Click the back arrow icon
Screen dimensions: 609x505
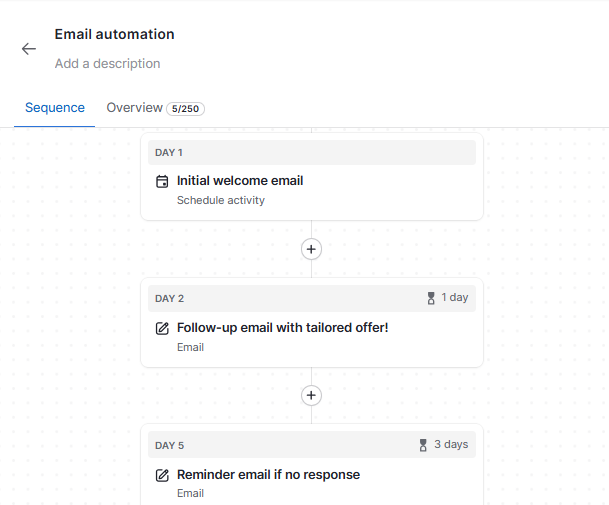tap(29, 49)
